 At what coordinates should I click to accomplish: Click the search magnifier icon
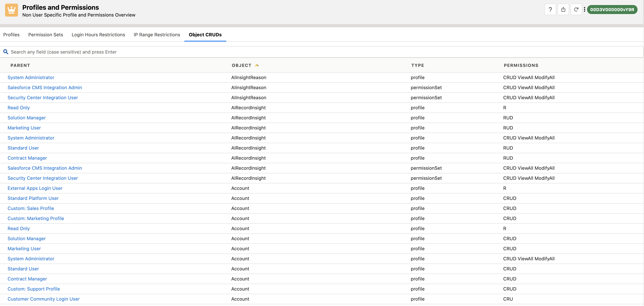pyautogui.click(x=6, y=52)
